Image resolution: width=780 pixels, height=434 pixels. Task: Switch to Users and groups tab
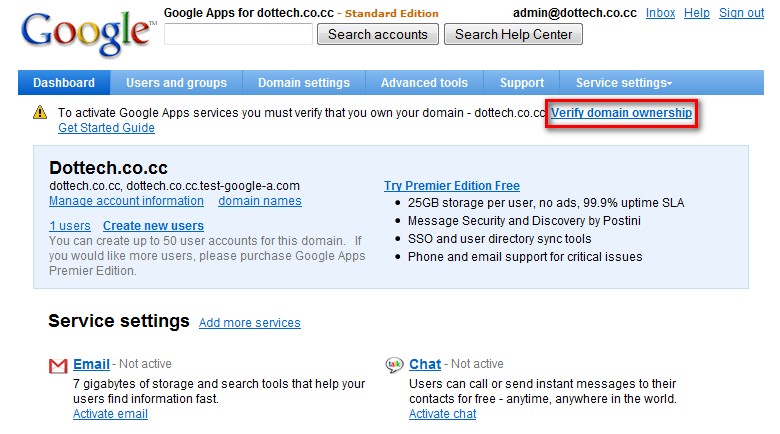(x=176, y=83)
